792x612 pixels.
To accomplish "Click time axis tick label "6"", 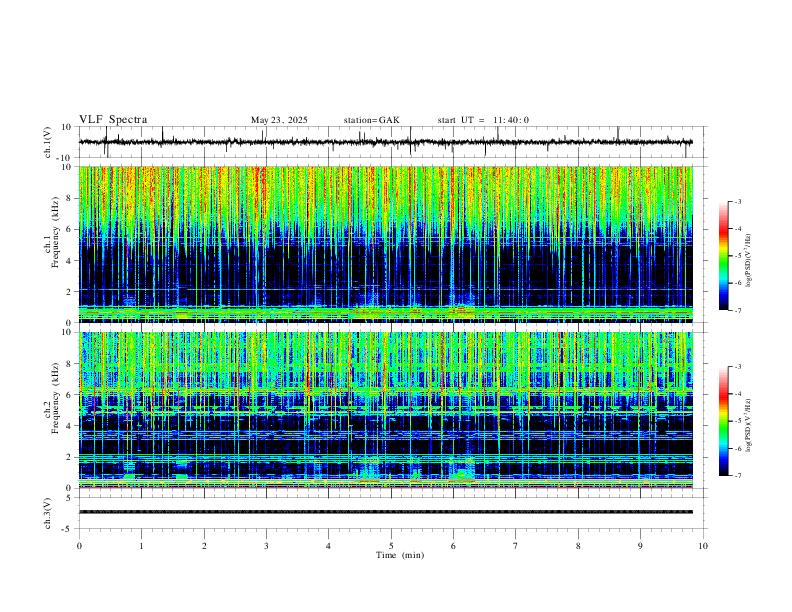I will 454,546.
